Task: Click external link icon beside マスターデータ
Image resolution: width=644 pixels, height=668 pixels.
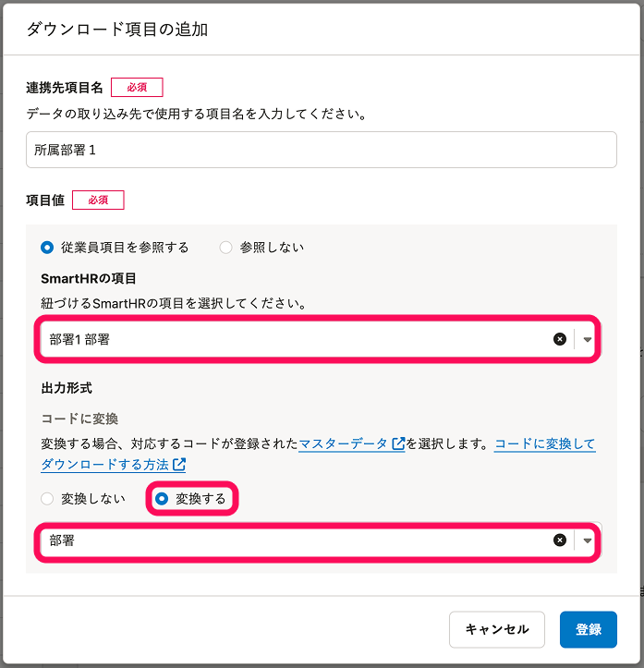Action: (399, 444)
